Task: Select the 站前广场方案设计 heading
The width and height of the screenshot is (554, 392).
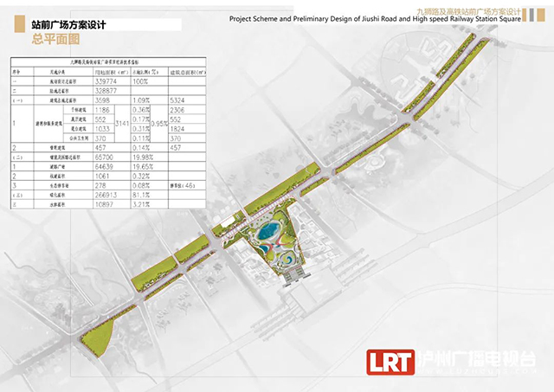Action: click(x=68, y=26)
